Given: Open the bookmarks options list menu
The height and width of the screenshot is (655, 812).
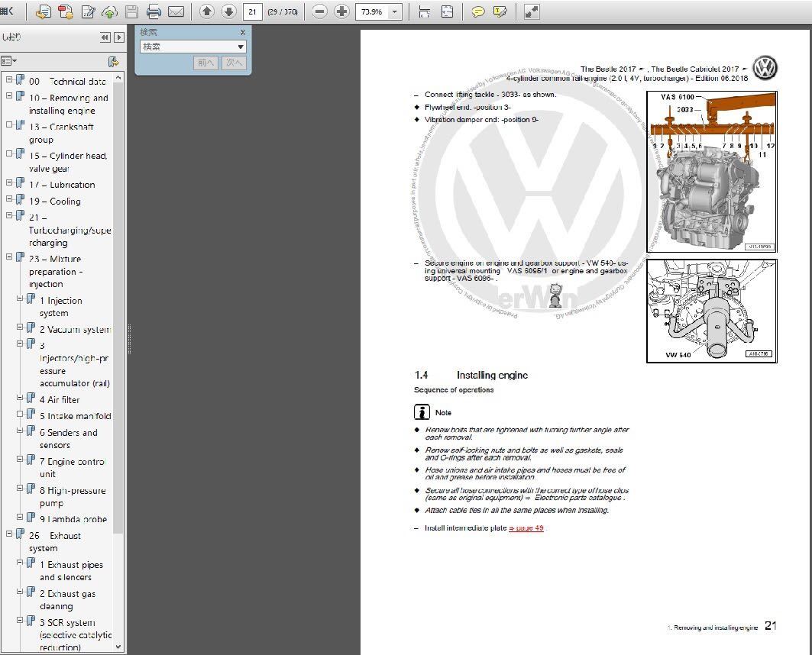Looking at the screenshot, I should click(9, 61).
